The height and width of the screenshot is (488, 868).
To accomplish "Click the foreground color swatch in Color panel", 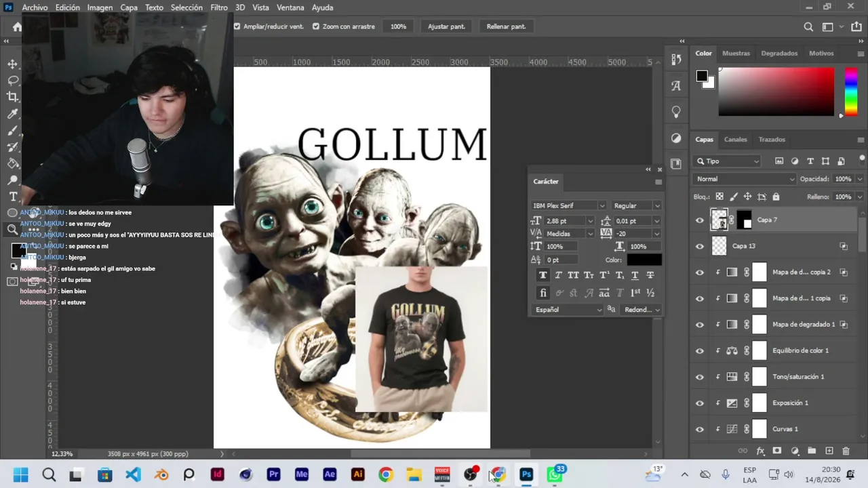I will (x=702, y=76).
